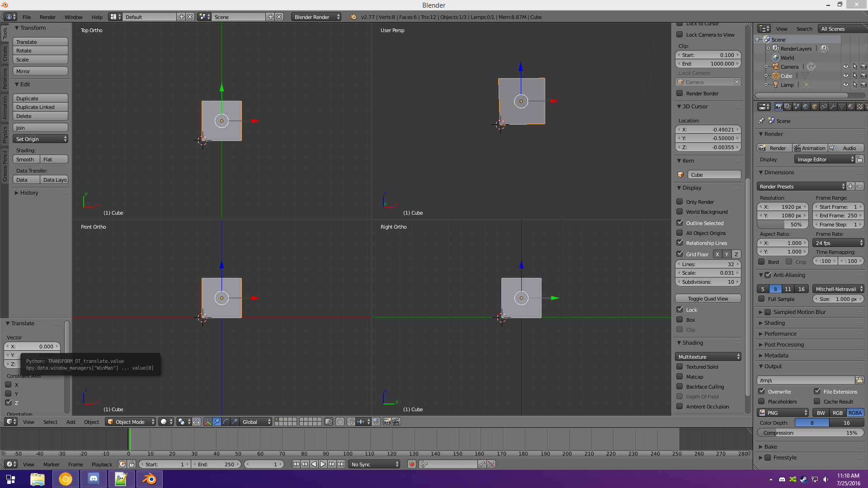Click the OpenGL render active viewport camera icon
Image resolution: width=868 pixels, height=488 pixels.
387,422
